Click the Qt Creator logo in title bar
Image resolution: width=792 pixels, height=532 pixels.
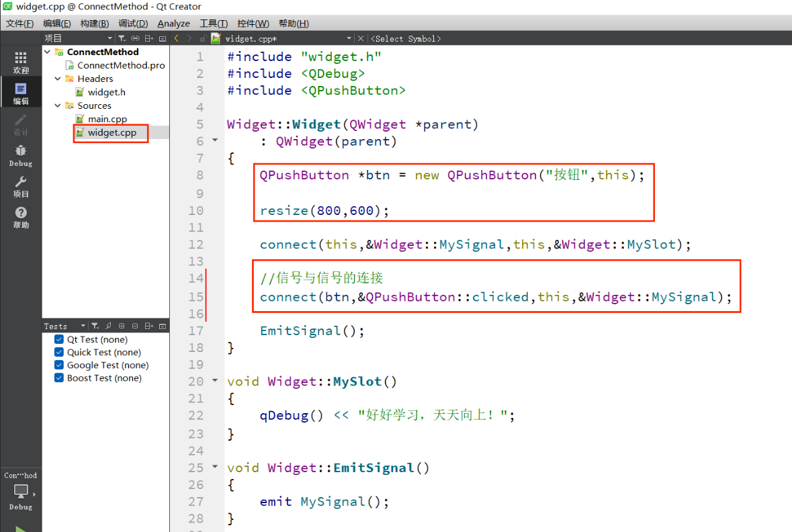pyautogui.click(x=7, y=7)
